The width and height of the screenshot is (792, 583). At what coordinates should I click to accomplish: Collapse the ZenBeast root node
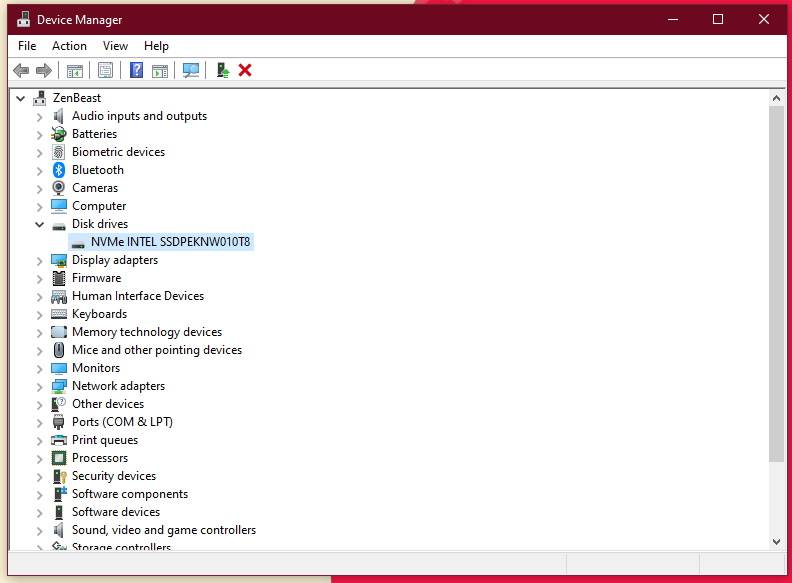(21, 98)
